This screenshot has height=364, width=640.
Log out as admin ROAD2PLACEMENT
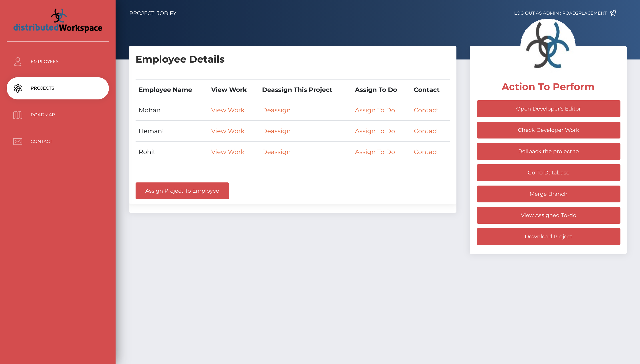pyautogui.click(x=560, y=13)
